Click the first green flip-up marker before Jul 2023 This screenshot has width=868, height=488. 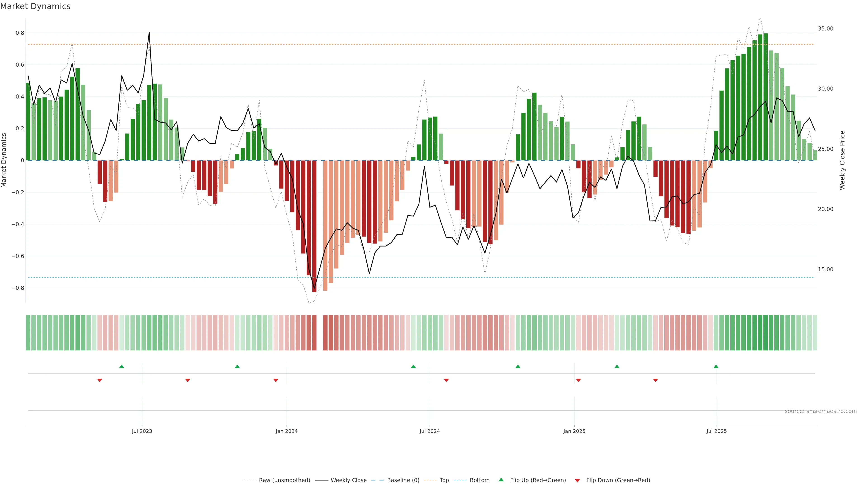click(x=122, y=366)
